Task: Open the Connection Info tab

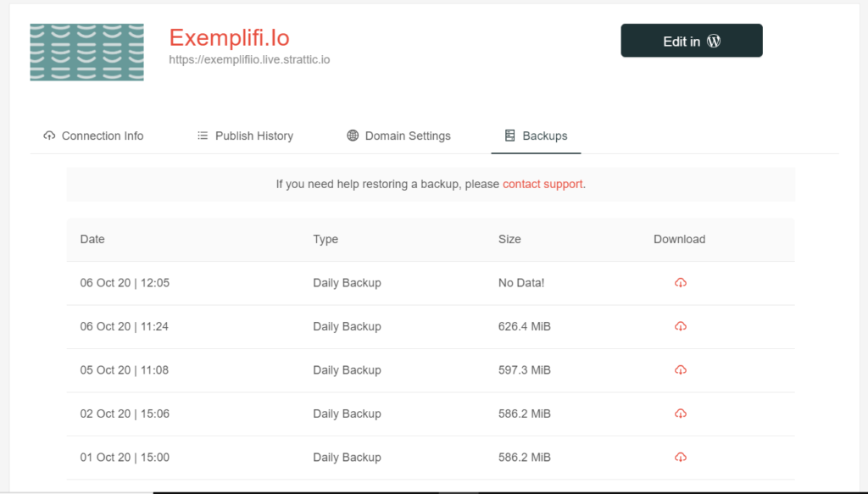Action: (x=93, y=136)
